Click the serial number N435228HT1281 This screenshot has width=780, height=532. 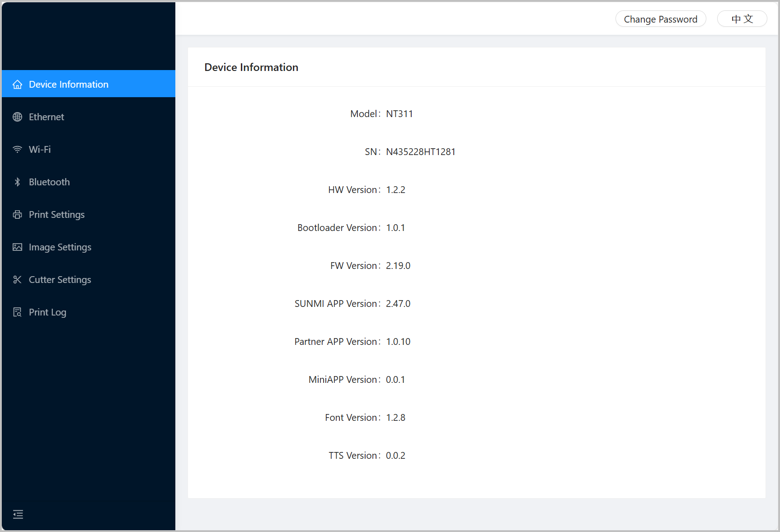pyautogui.click(x=420, y=152)
